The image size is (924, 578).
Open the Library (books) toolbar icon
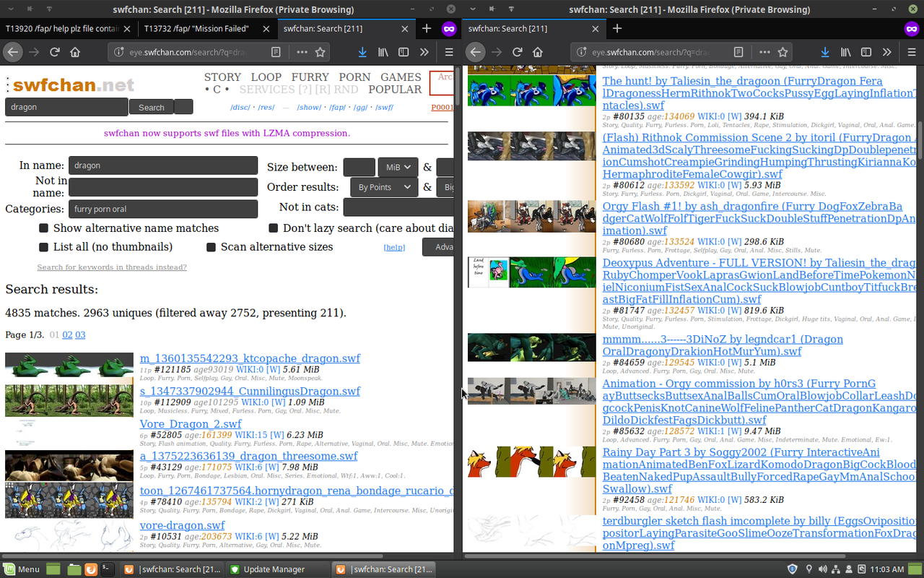tap(383, 51)
